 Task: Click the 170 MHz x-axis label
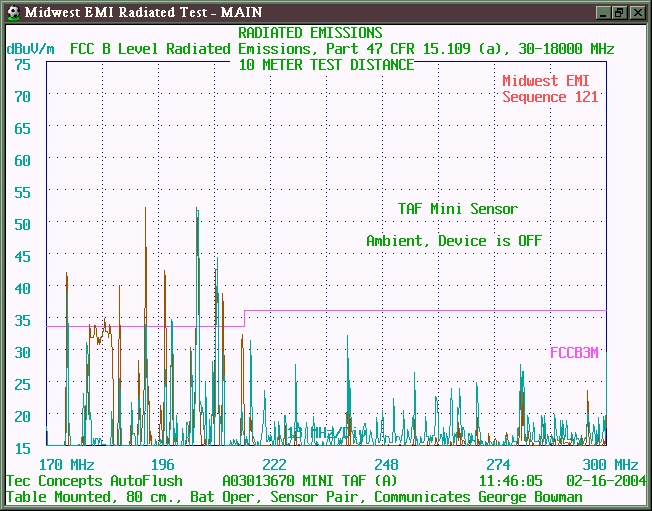tap(66, 465)
